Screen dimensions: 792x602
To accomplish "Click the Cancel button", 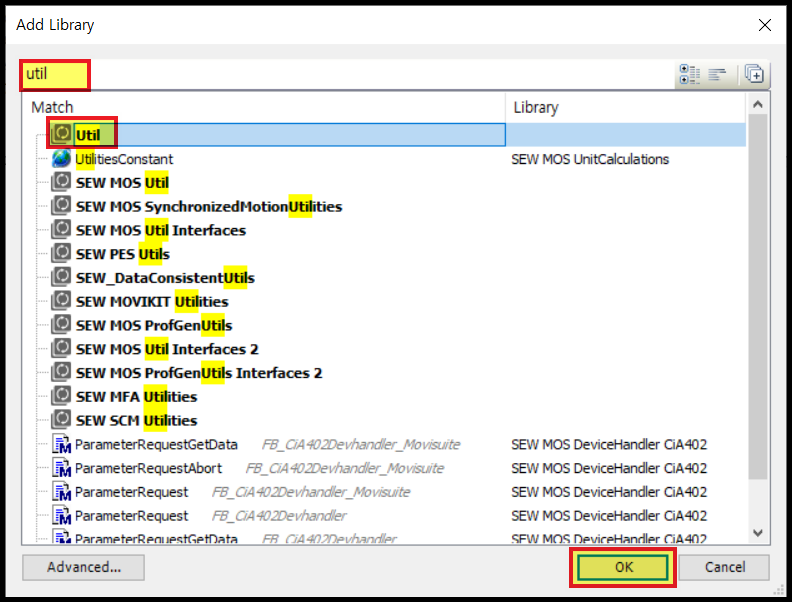I will (724, 567).
